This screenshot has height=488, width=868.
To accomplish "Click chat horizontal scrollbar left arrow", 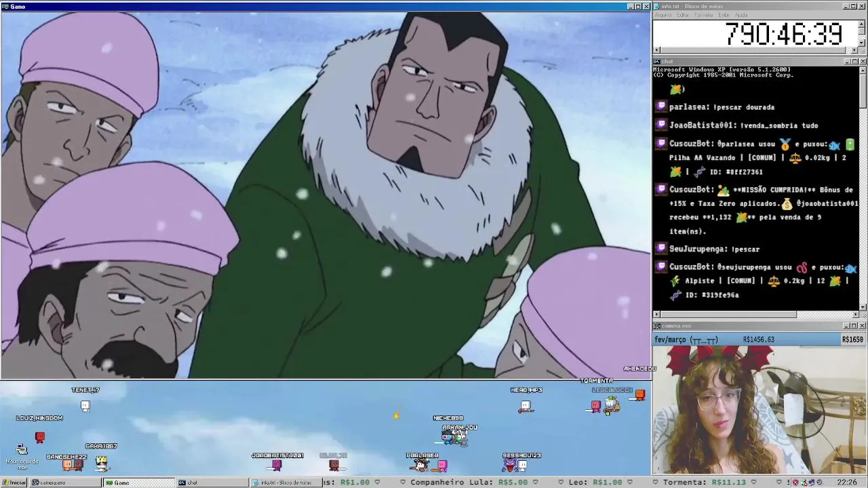I will point(656,314).
